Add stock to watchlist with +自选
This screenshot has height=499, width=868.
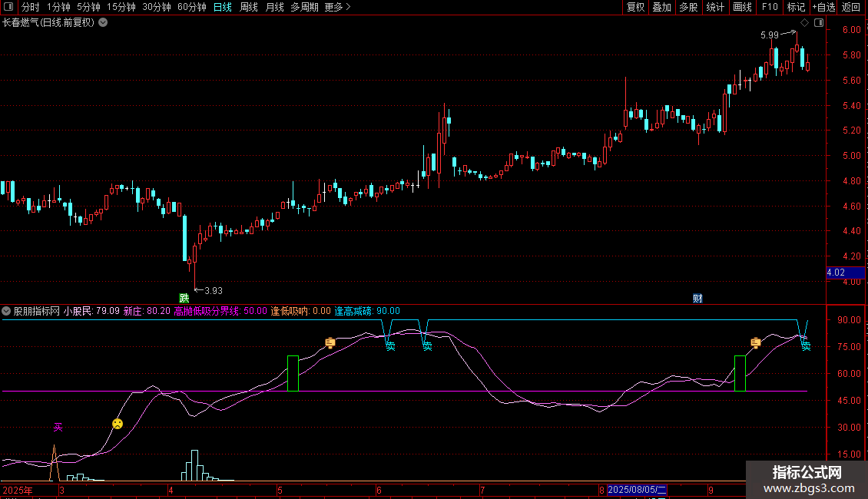point(823,7)
